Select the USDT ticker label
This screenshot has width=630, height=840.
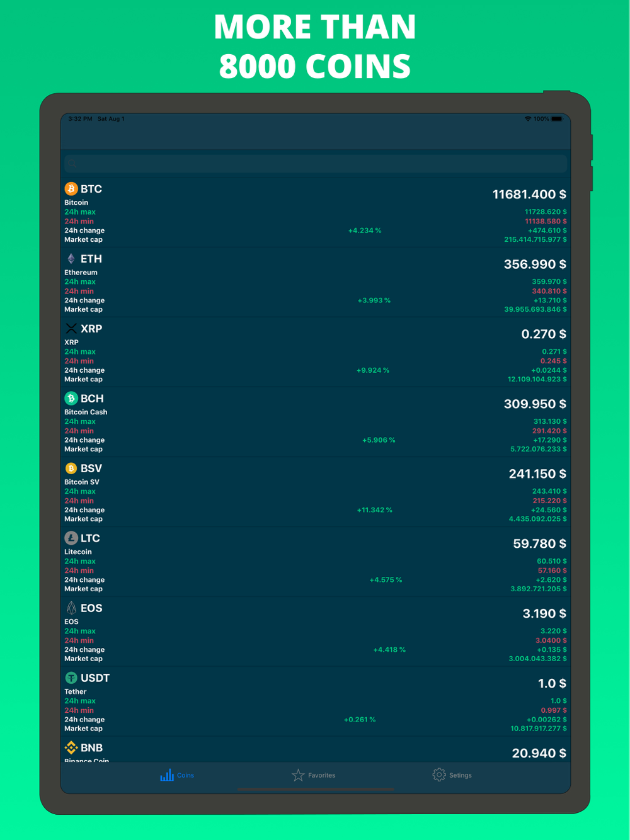[x=95, y=678]
